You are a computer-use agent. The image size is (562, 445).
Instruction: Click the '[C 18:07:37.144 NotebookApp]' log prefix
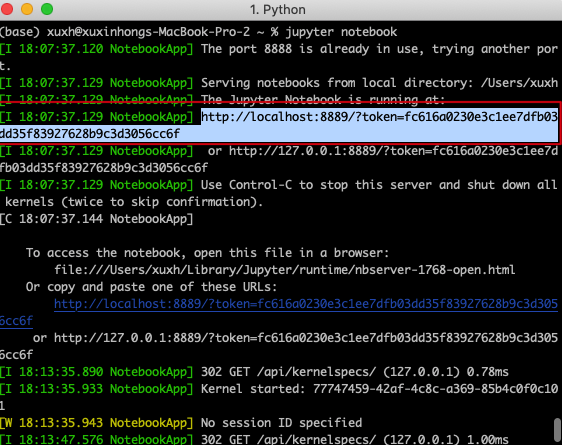[97, 219]
